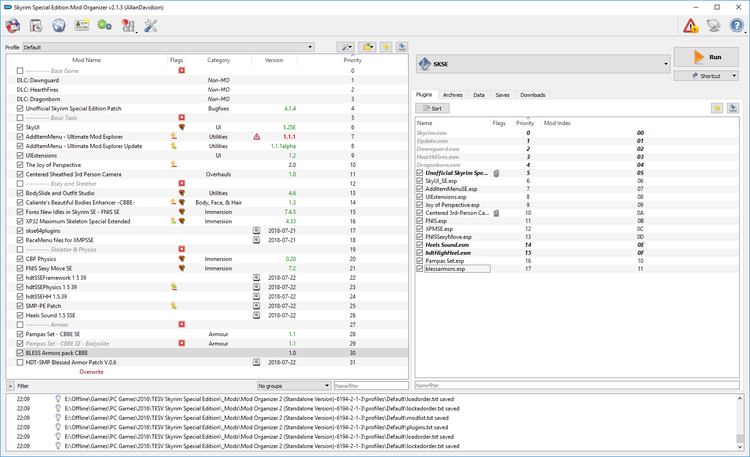Click the Mod Index column header
750x457 pixels.
(557, 123)
